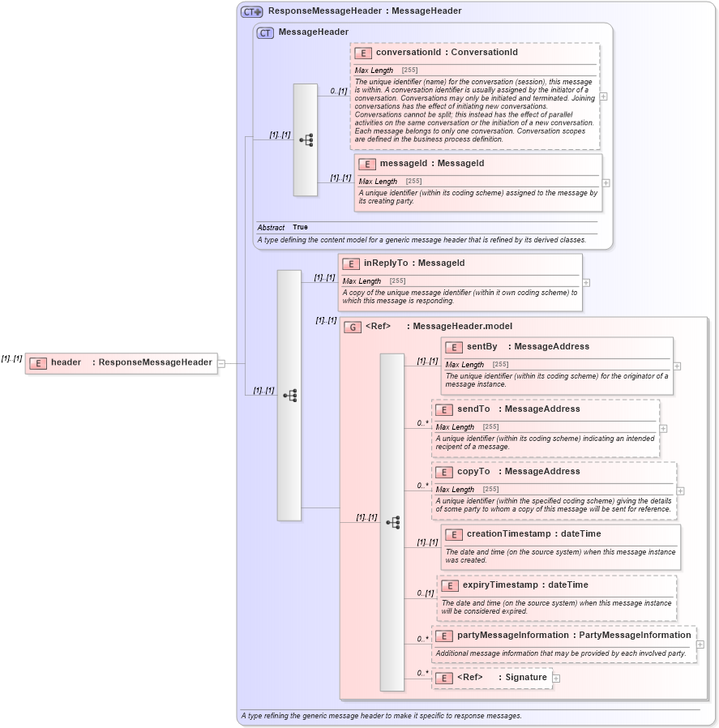
Task: Select 'header : ResponseMessageHeader' label
Action: pos(131,362)
